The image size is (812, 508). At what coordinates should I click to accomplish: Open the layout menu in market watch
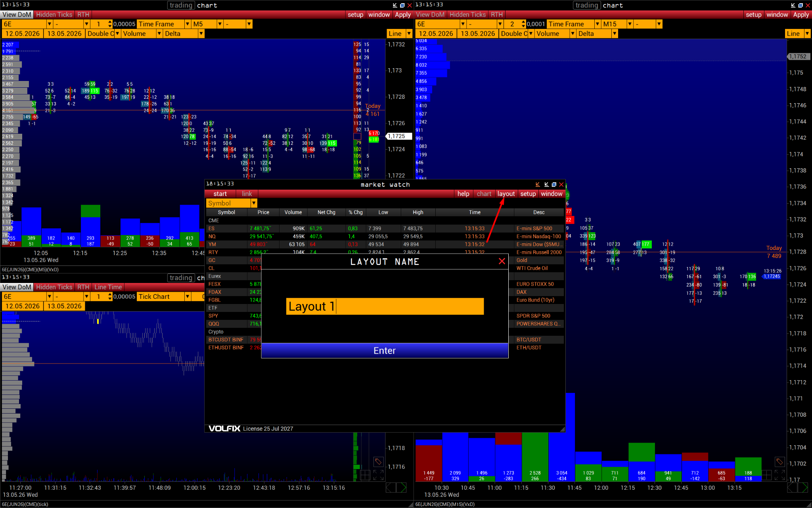coord(506,194)
